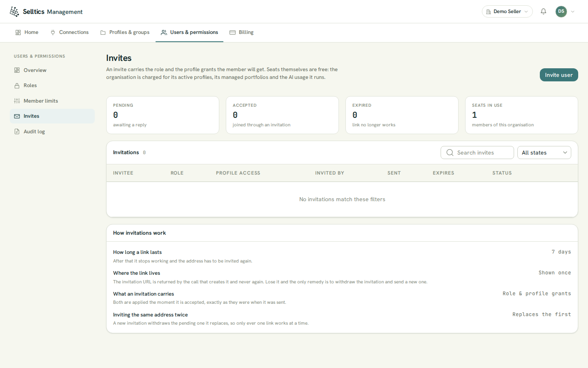
Task: Click the Roles lock icon
Action: click(17, 85)
